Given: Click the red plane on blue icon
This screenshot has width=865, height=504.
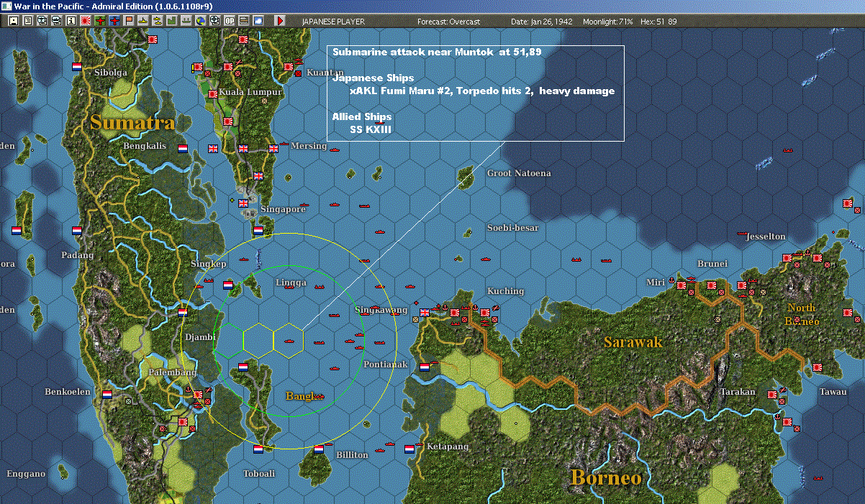Looking at the screenshot, I should (115, 21).
